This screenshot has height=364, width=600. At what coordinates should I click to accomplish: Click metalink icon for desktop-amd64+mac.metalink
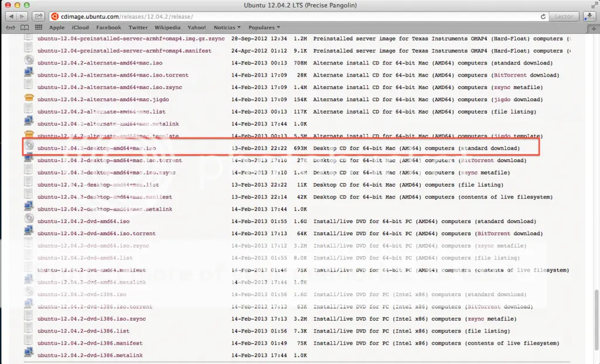[x=29, y=206]
